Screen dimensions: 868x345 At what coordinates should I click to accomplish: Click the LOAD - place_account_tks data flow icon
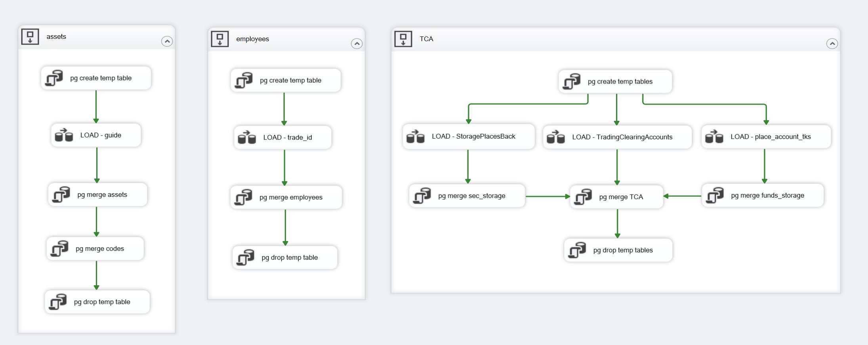(x=714, y=137)
